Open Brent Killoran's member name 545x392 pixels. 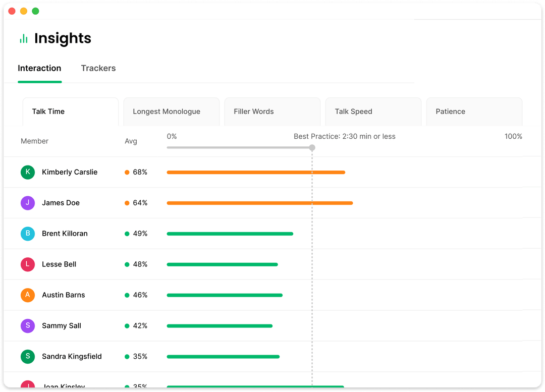[x=65, y=234]
